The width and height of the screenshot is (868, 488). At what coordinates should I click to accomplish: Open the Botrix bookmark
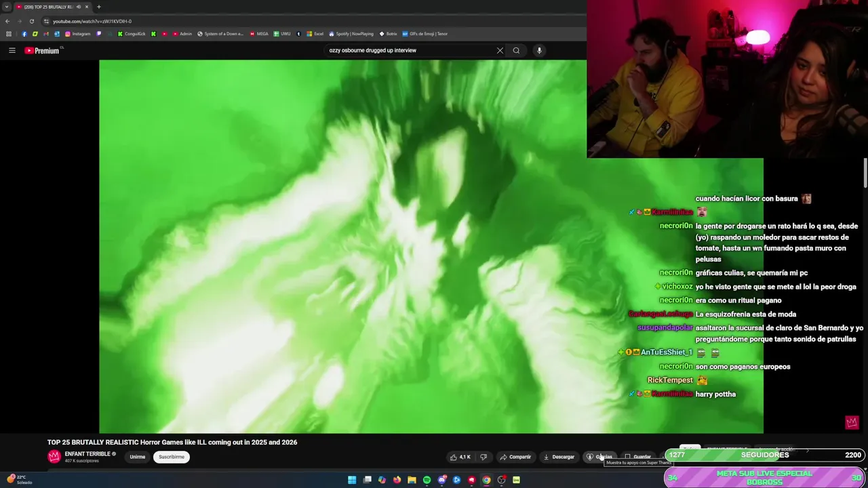click(388, 33)
